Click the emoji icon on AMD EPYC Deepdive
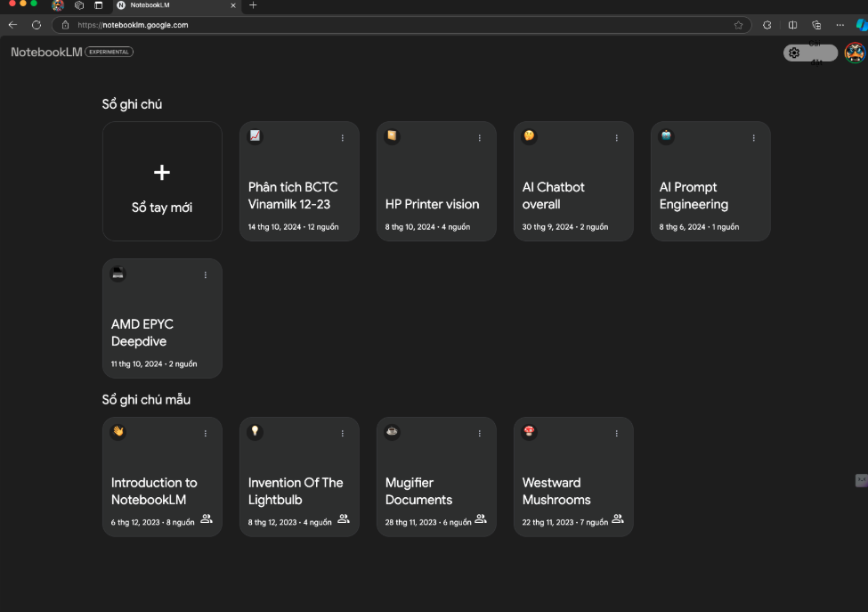The height and width of the screenshot is (612, 868). click(118, 273)
